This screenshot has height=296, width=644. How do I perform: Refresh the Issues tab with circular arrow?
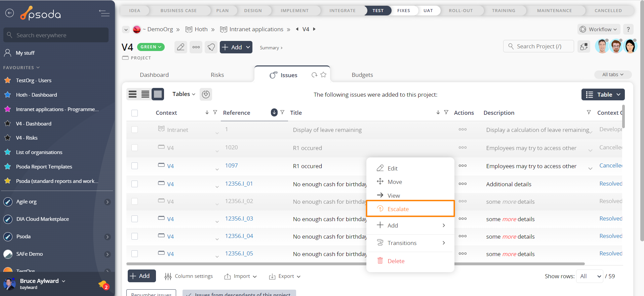click(x=314, y=75)
